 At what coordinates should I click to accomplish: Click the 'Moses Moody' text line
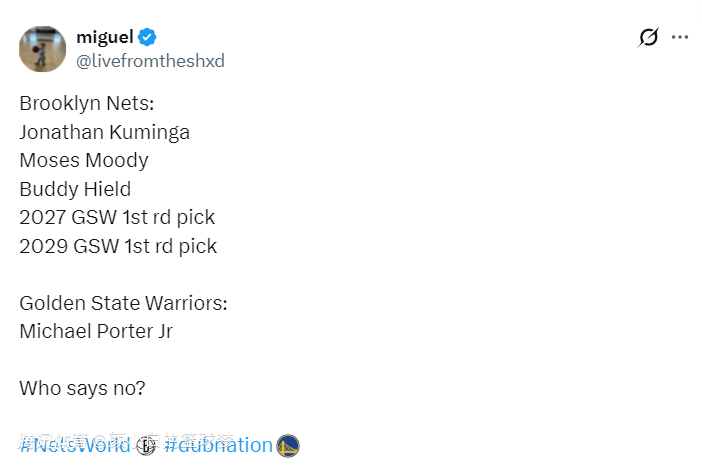(x=84, y=160)
